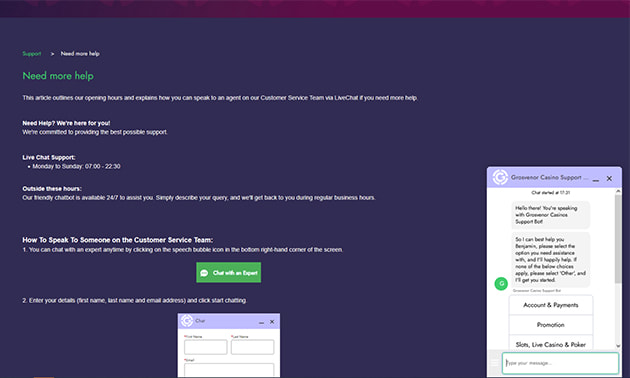This screenshot has height=378, width=630.
Task: Close the Grosvenor Casino Support chat widget
Action: pos(609,178)
